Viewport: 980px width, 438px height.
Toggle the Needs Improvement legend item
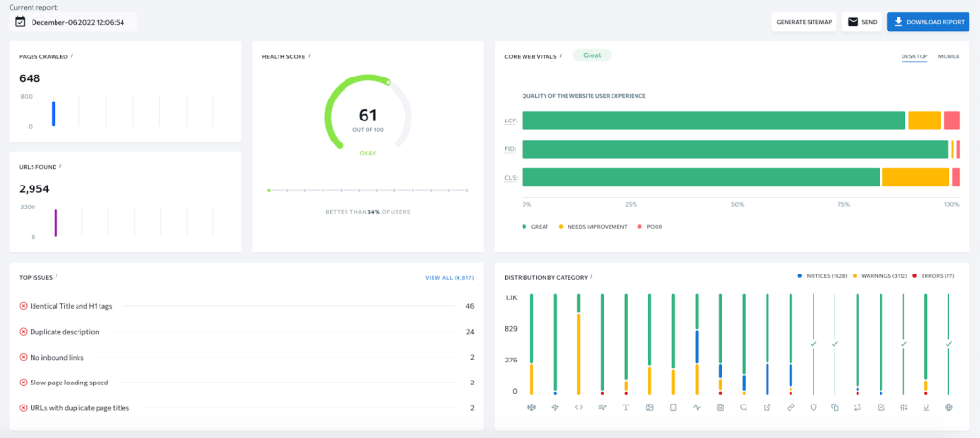tap(592, 227)
